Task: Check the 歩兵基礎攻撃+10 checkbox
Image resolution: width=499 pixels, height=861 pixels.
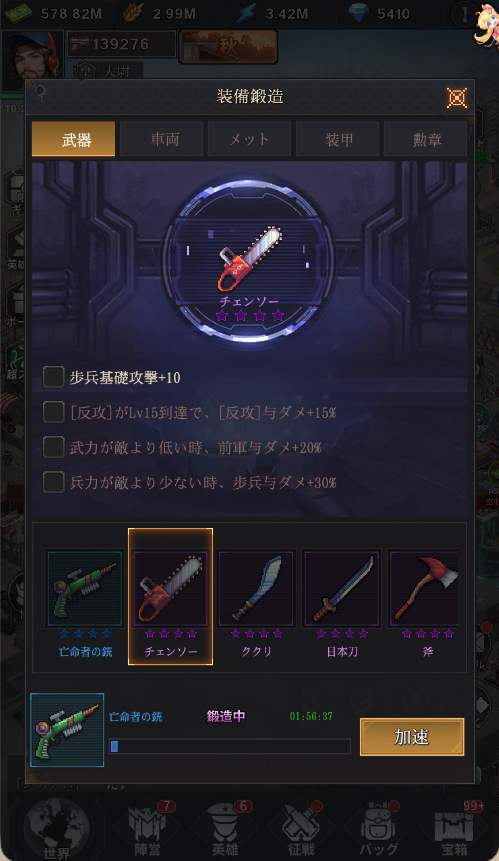Action: pyautogui.click(x=53, y=377)
